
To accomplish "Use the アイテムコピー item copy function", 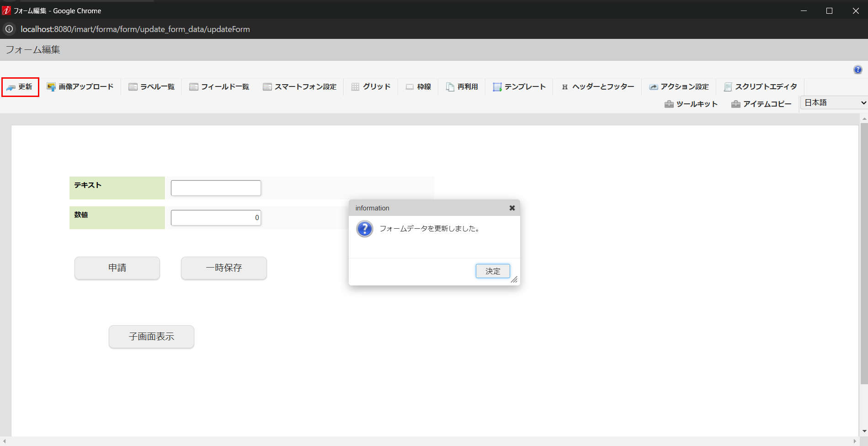I will (761, 104).
